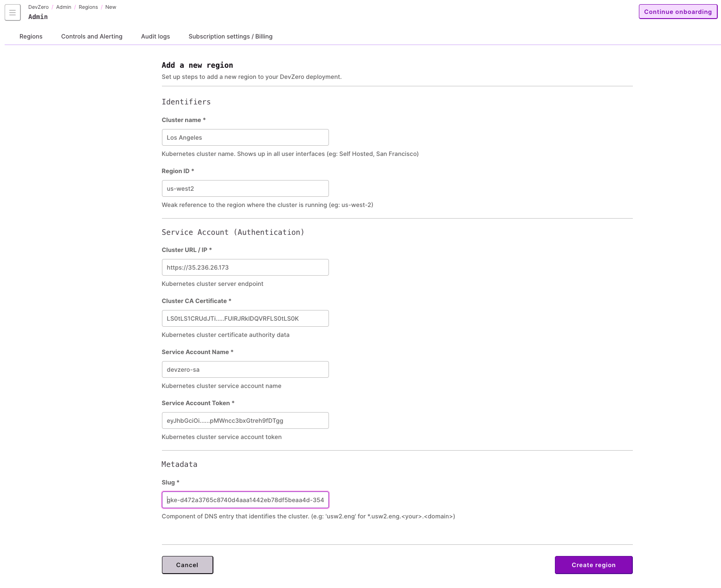Select the Service Account Name input
721x588 pixels.
(x=245, y=369)
